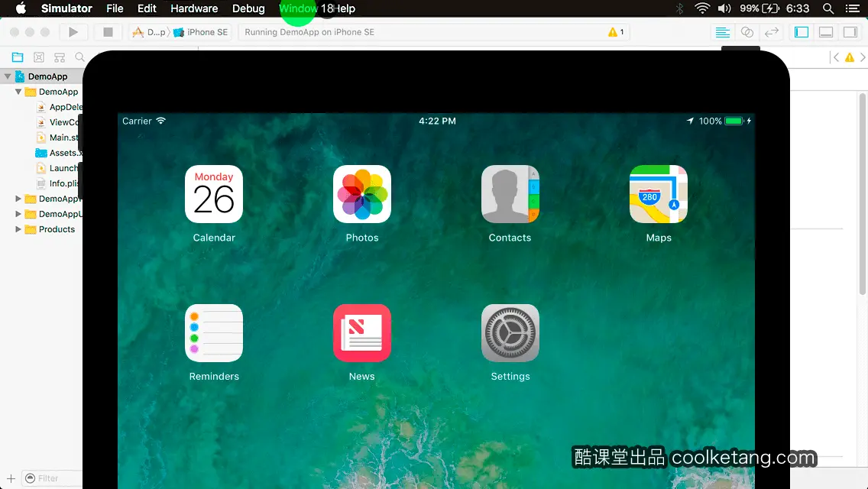This screenshot has height=489, width=868.
Task: Select Main.storyboard in navigator
Action: 59,138
